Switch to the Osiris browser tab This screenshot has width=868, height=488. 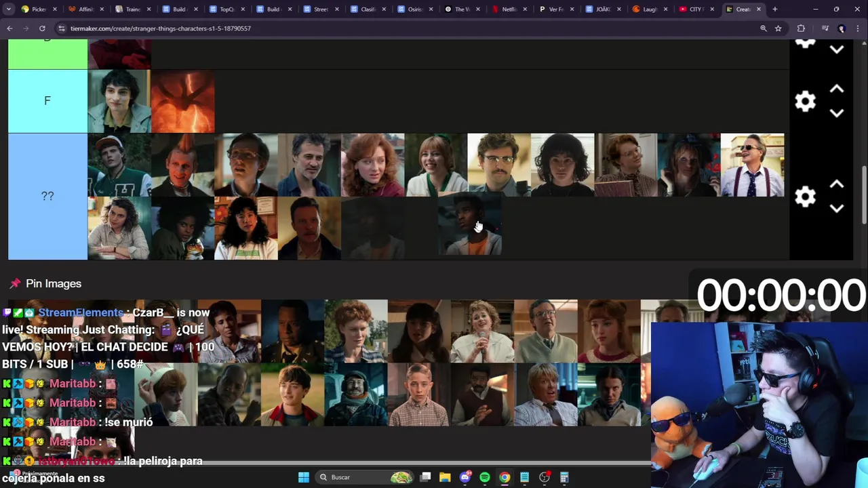(414, 9)
